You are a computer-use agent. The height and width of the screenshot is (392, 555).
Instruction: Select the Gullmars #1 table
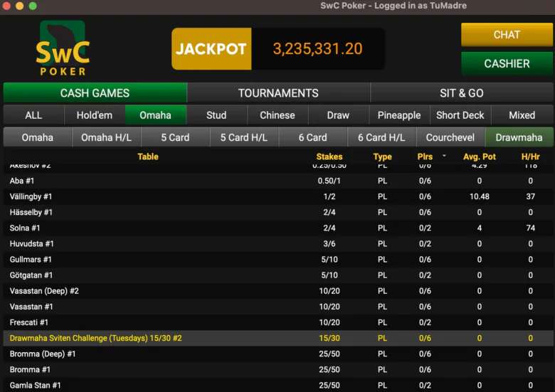[x=278, y=260]
